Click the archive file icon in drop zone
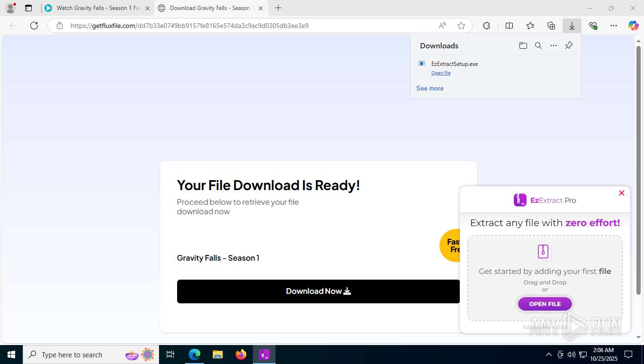 (544, 252)
